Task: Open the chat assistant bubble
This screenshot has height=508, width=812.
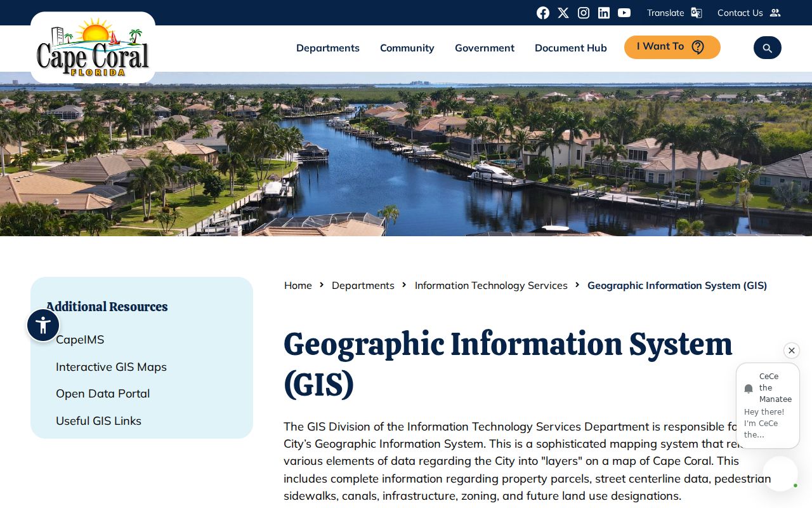Action: (x=780, y=474)
